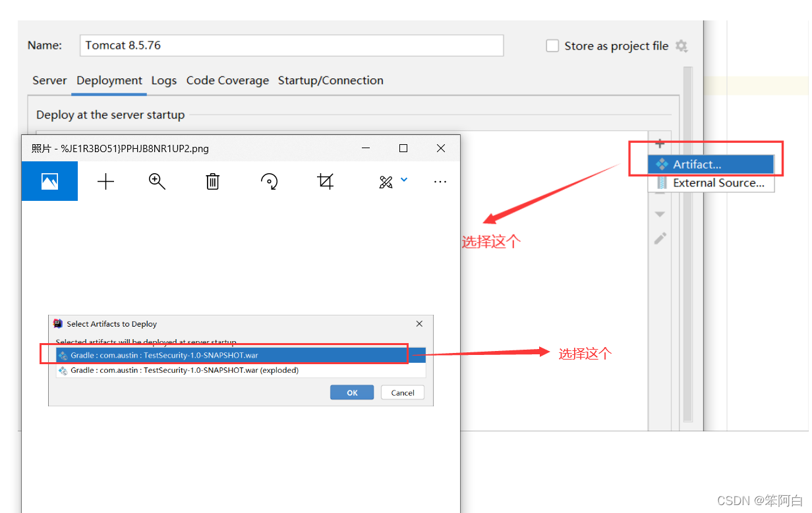
Task: Click OK in Select Artifacts dialog
Action: [352, 392]
